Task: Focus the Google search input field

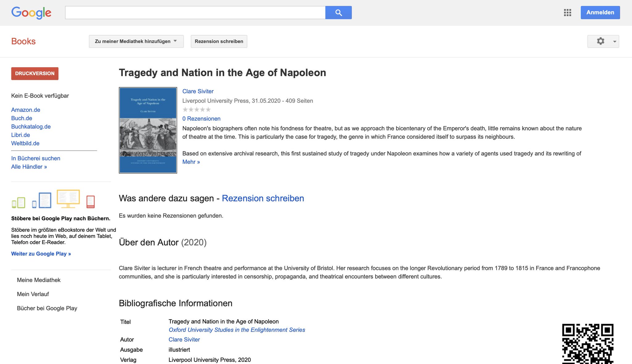Action: (x=195, y=13)
